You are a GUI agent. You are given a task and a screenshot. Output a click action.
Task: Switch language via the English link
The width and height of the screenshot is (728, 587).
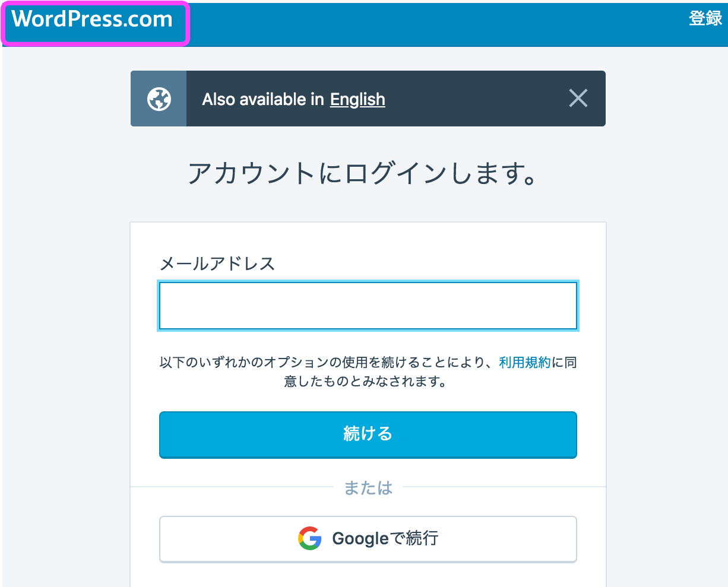tap(357, 99)
